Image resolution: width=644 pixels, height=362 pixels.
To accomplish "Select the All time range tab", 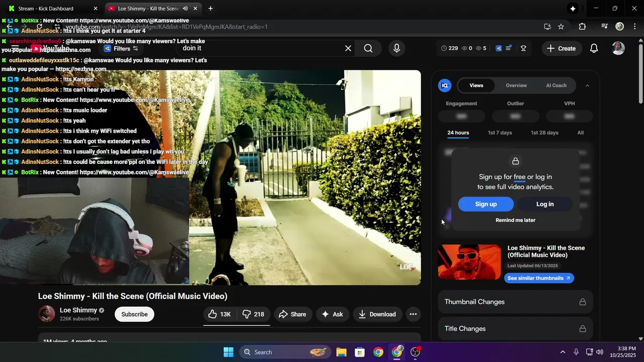I will click(581, 133).
